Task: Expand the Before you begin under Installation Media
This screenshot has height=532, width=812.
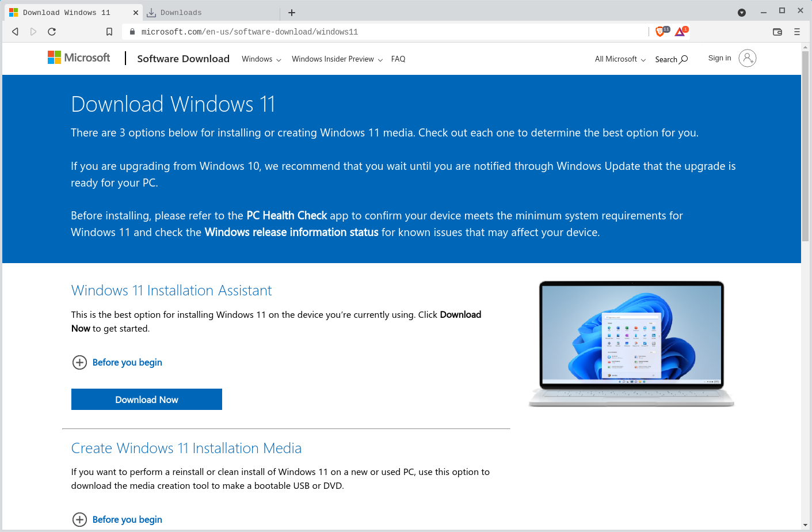Action: pyautogui.click(x=79, y=519)
